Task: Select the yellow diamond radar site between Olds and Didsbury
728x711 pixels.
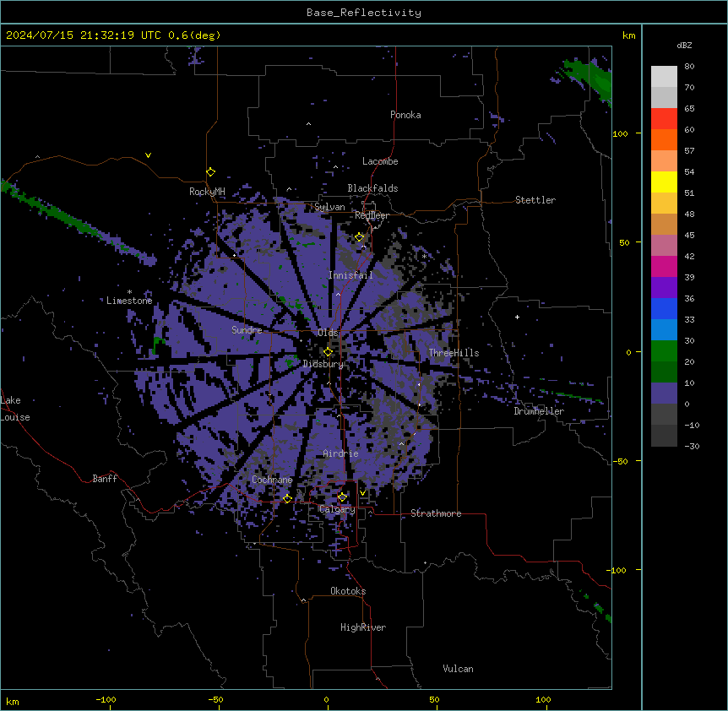Action: coord(329,352)
